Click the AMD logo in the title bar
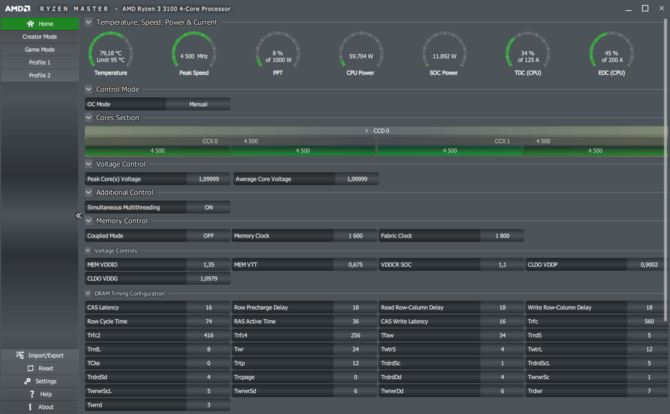 click(18, 9)
